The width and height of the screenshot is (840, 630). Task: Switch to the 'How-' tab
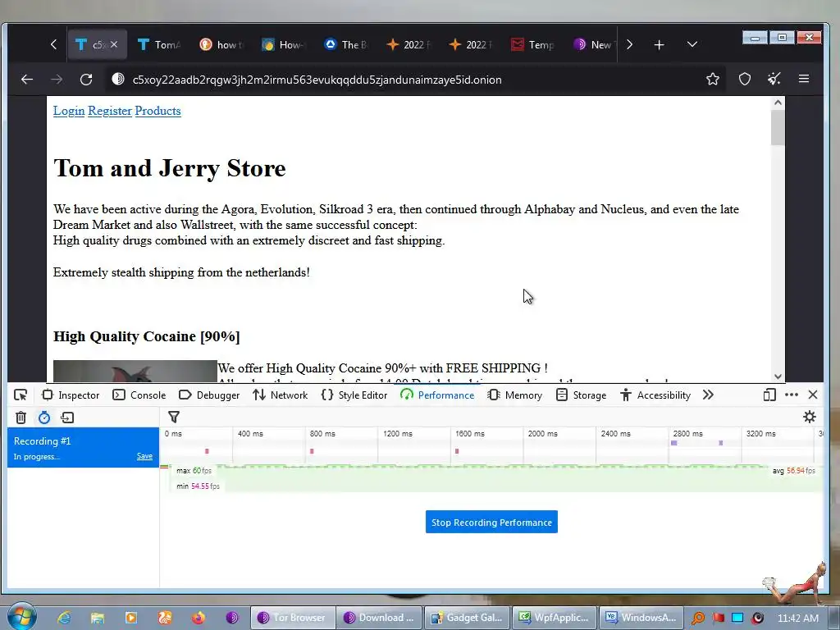(x=284, y=44)
